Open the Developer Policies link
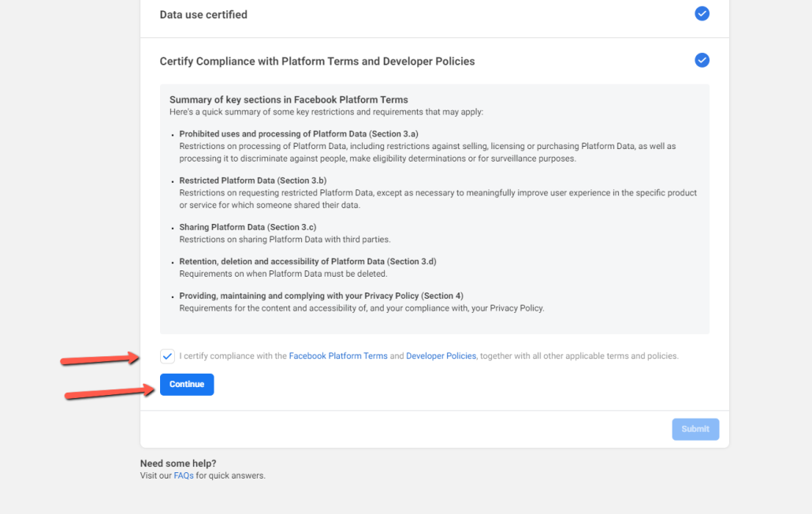This screenshot has width=812, height=514. [x=441, y=356]
